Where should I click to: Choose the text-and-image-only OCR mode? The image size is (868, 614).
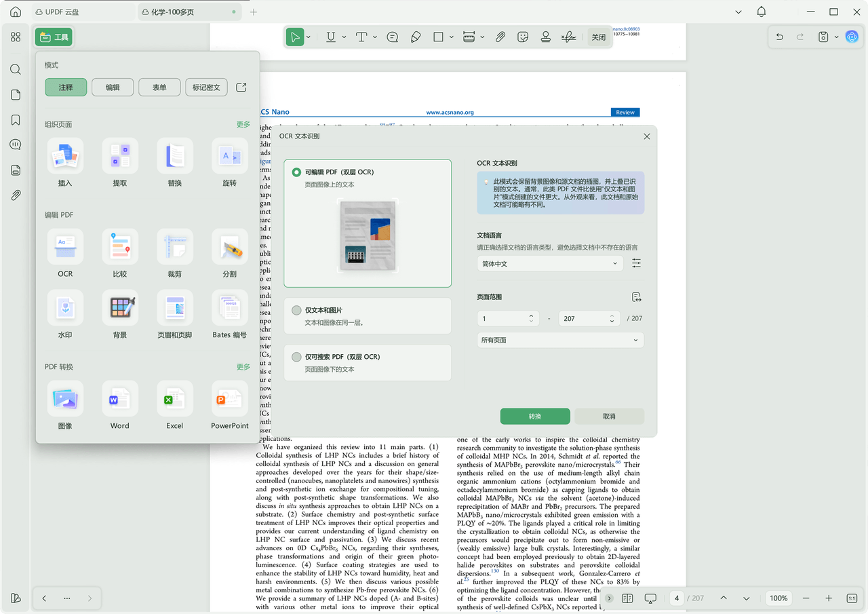pyautogui.click(x=296, y=309)
